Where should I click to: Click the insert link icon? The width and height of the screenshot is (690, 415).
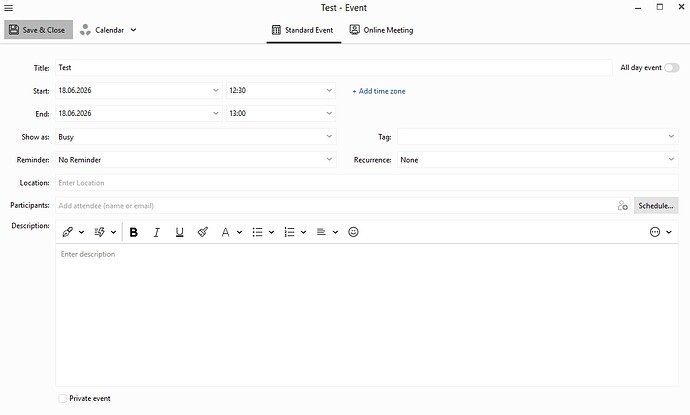(68, 232)
